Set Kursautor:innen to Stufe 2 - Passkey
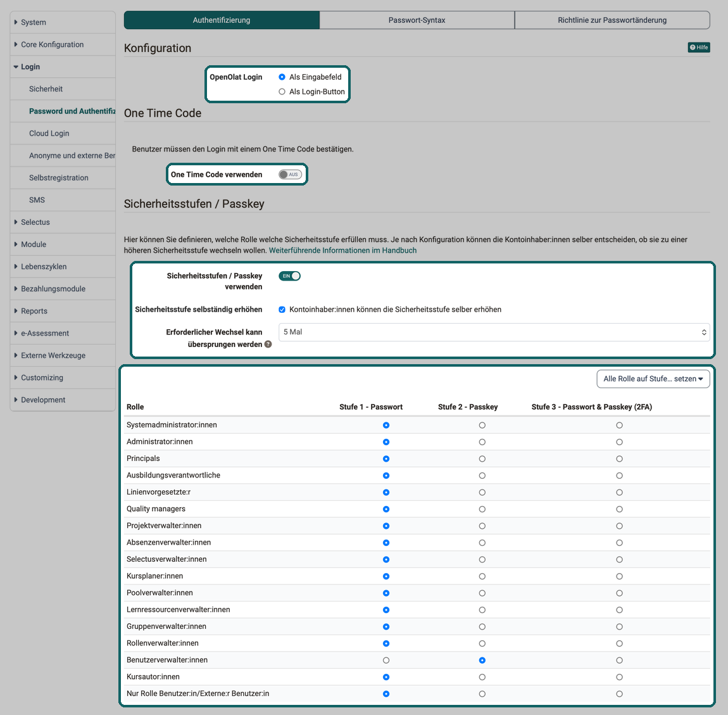Viewport: 728px width, 715px height. pos(482,678)
